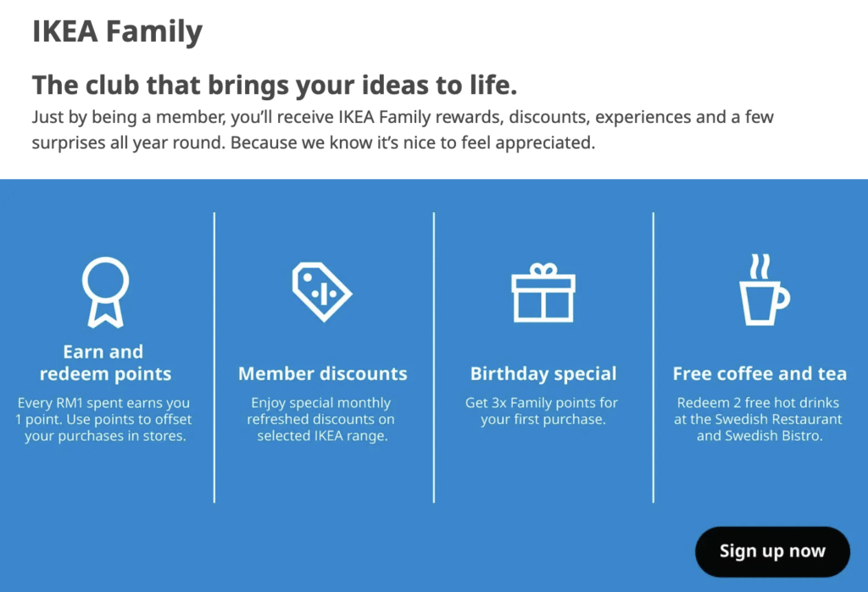Click the Member discounts heading
The height and width of the screenshot is (592, 868).
coord(322,374)
